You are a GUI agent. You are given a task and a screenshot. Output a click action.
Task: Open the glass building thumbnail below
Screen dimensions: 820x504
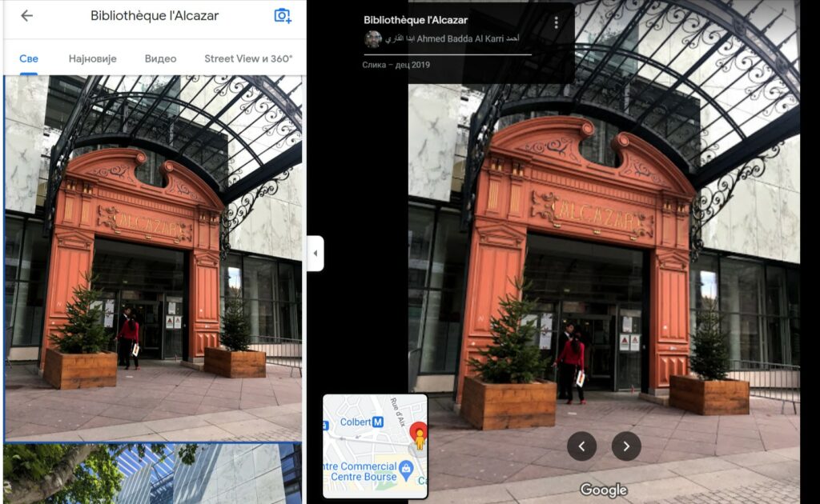click(x=153, y=474)
